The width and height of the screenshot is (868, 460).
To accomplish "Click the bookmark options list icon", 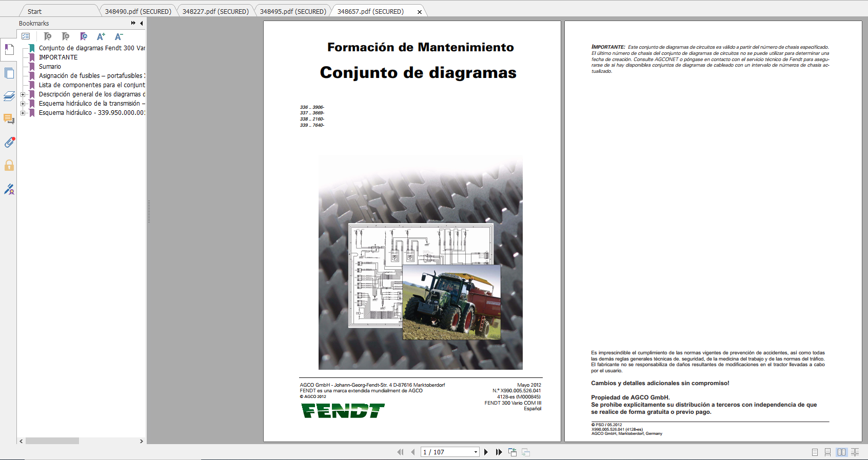I will pos(26,36).
